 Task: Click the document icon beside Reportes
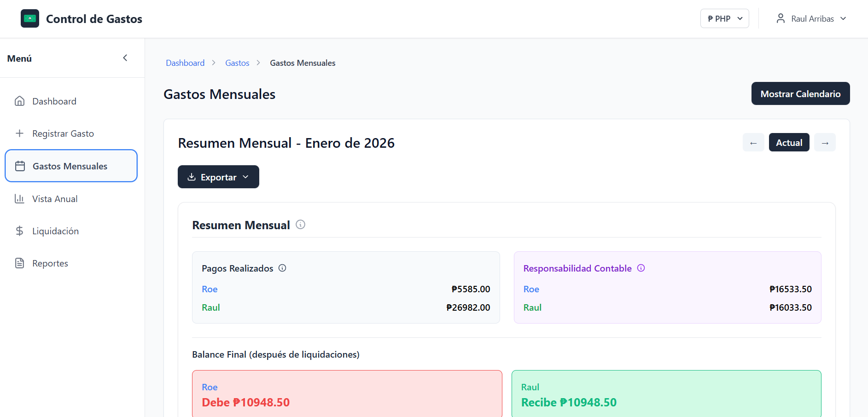pyautogui.click(x=19, y=263)
